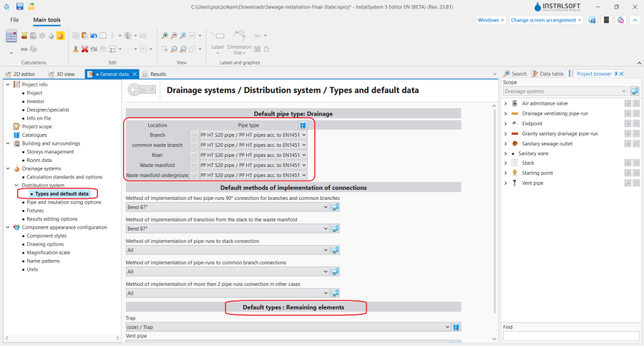Open the Catalogues tree item

pos(34,135)
